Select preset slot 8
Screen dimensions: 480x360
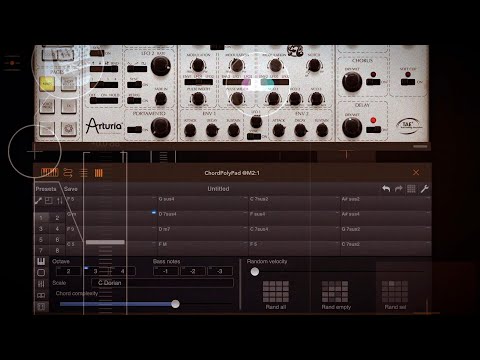pyautogui.click(x=57, y=250)
